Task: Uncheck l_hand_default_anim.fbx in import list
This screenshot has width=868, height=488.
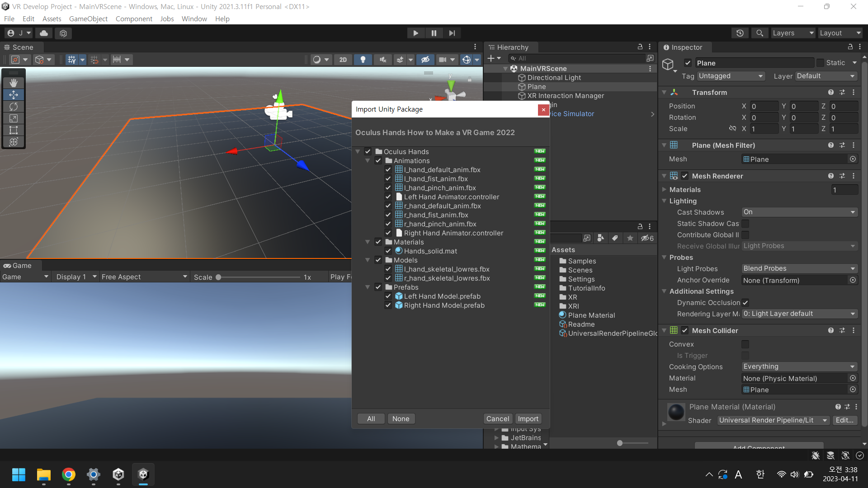Action: pos(388,170)
